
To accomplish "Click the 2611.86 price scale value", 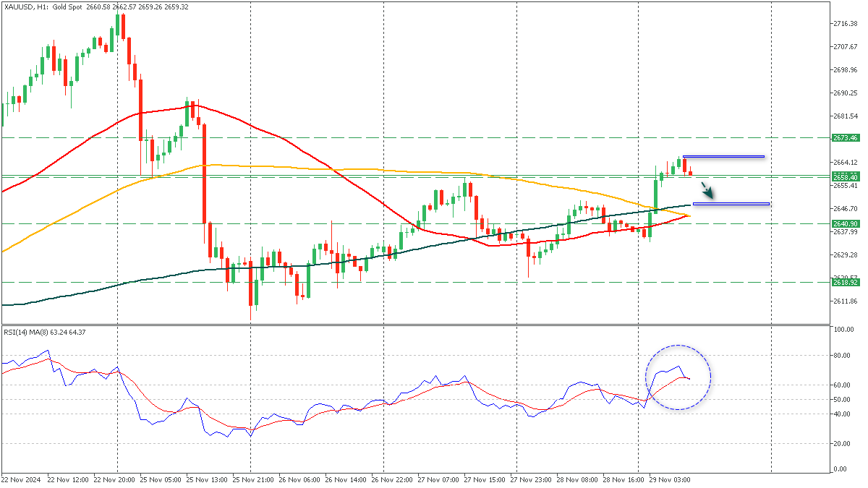I will [x=846, y=301].
